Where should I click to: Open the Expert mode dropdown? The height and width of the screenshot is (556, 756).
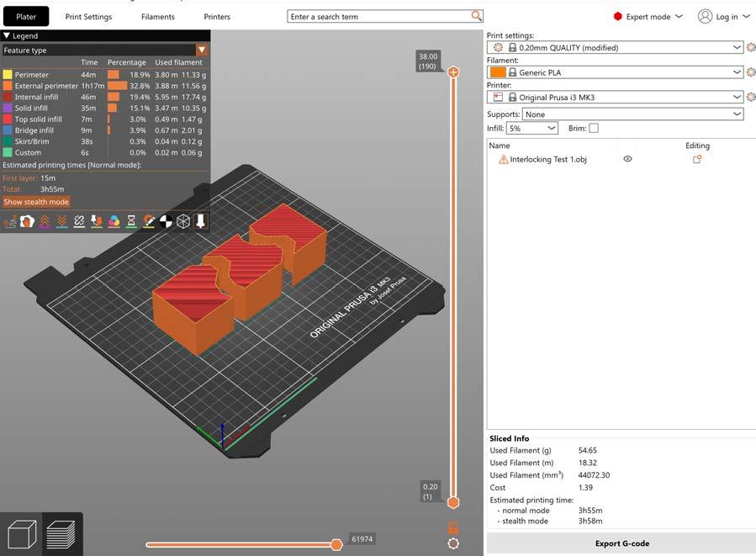point(679,16)
